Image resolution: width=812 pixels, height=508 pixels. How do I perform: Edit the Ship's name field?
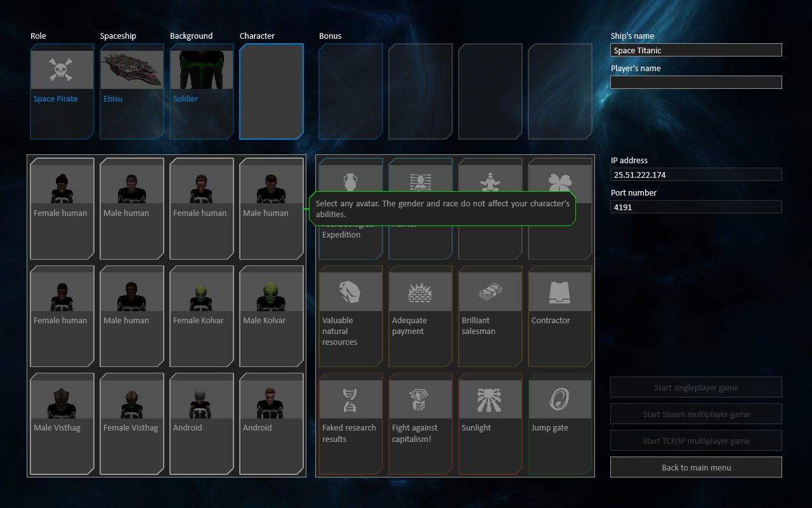pos(696,50)
